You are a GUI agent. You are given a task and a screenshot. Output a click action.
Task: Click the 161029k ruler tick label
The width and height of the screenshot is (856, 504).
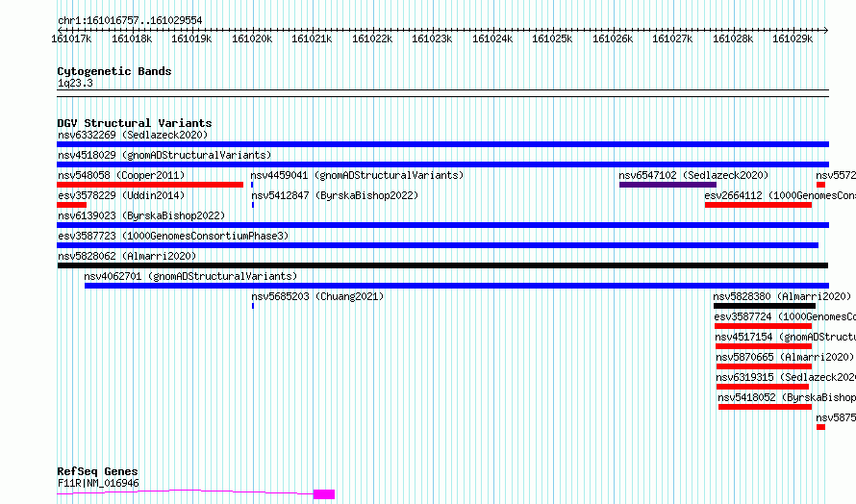[x=793, y=39]
